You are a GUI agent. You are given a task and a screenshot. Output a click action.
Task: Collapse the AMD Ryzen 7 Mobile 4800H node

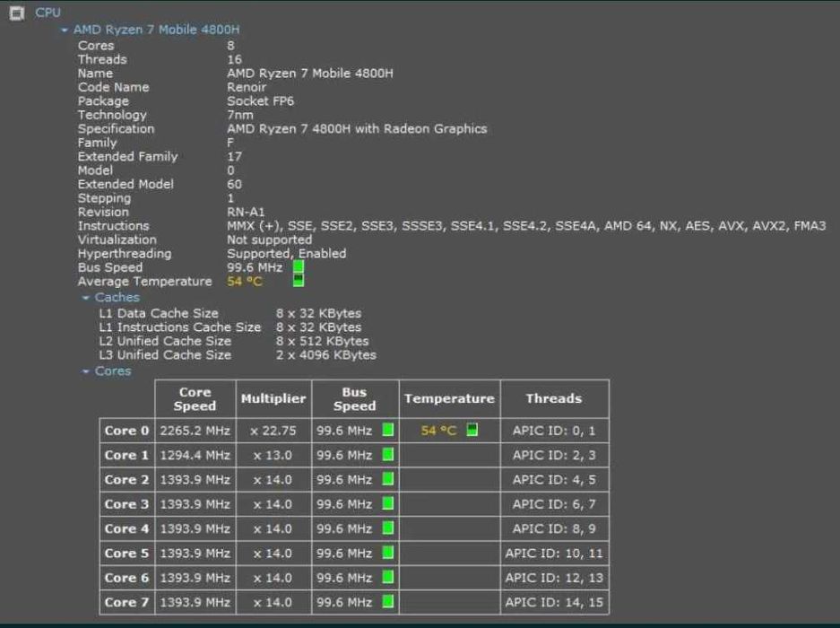tap(65, 30)
